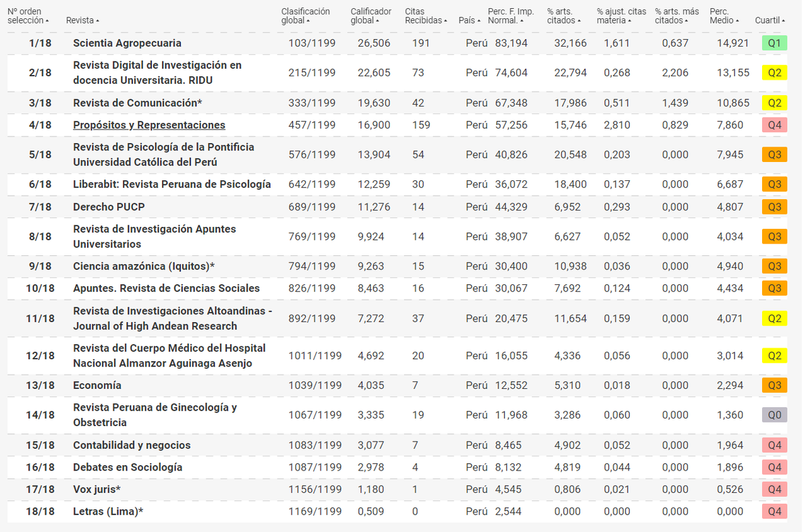Select order number 5/18
This screenshot has height=532, width=810.
click(x=40, y=155)
